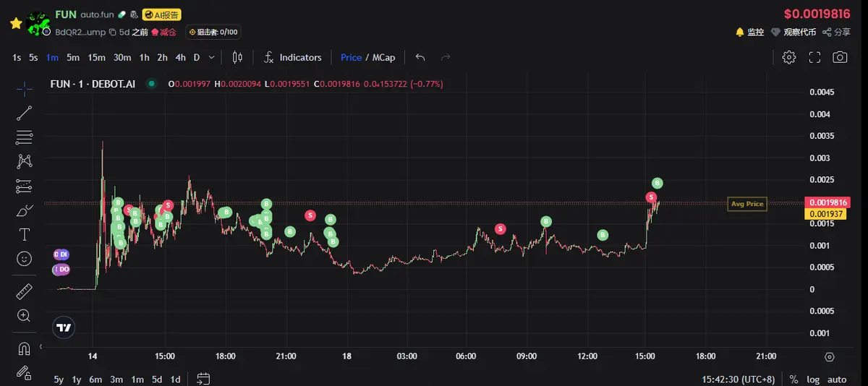Select the 1s timeframe

(17, 57)
